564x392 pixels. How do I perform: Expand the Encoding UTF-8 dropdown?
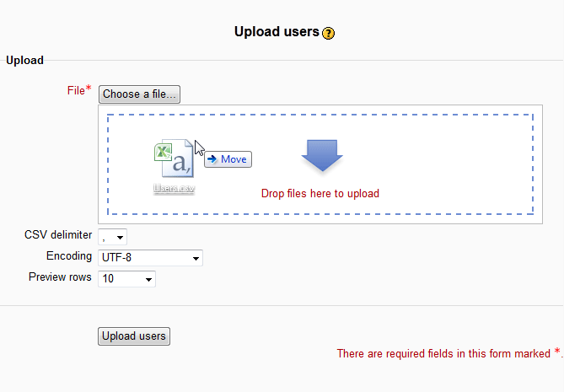coord(151,258)
